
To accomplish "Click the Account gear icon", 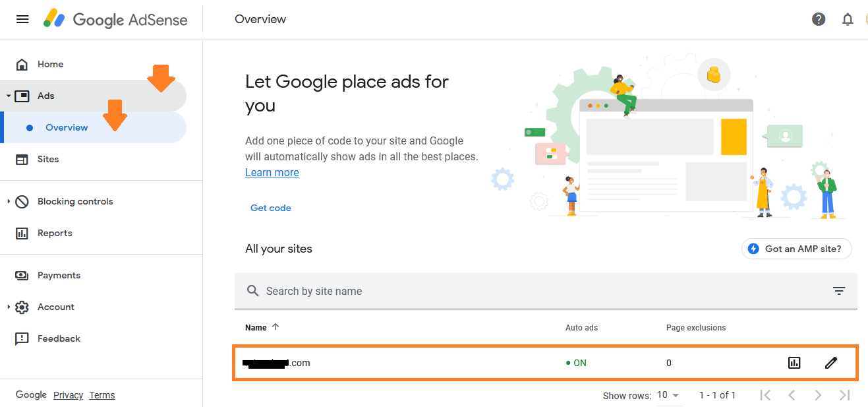I will point(22,307).
